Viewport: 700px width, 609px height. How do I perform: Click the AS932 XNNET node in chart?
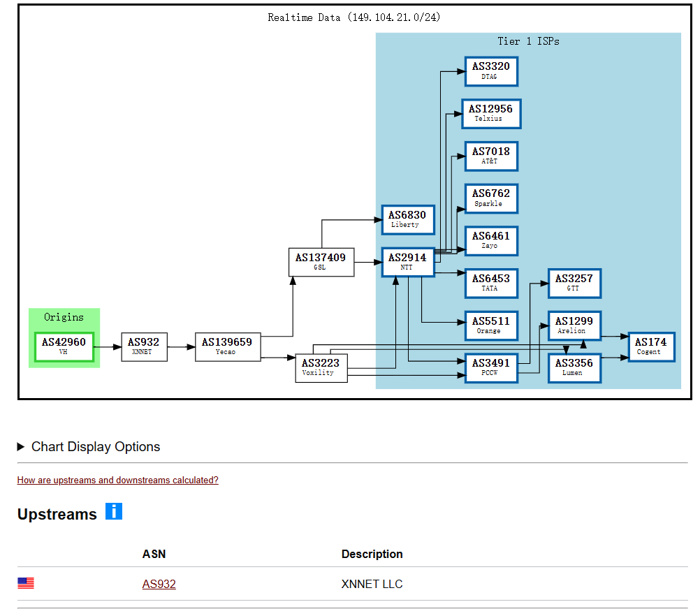click(x=144, y=346)
